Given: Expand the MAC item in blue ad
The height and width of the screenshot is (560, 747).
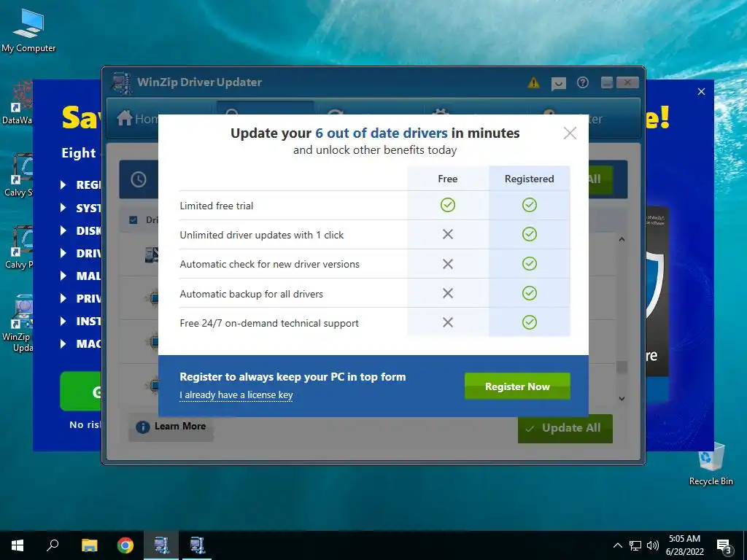Looking at the screenshot, I should click(x=63, y=344).
